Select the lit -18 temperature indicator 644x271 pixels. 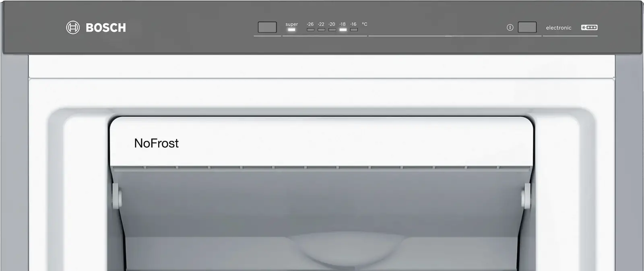[343, 30]
